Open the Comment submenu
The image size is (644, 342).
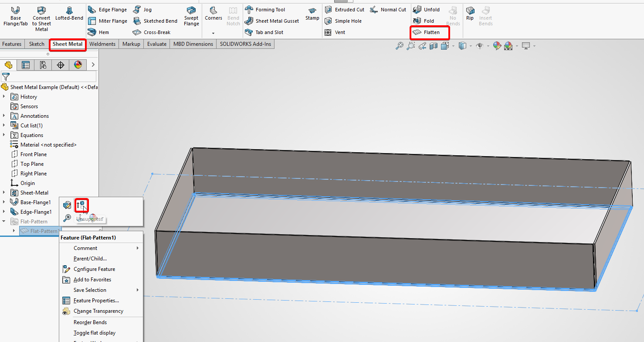tap(101, 248)
